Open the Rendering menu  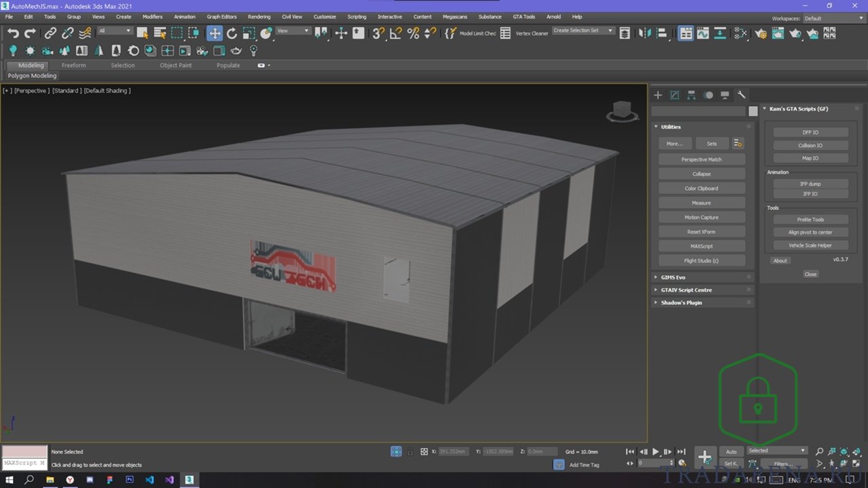pos(259,16)
